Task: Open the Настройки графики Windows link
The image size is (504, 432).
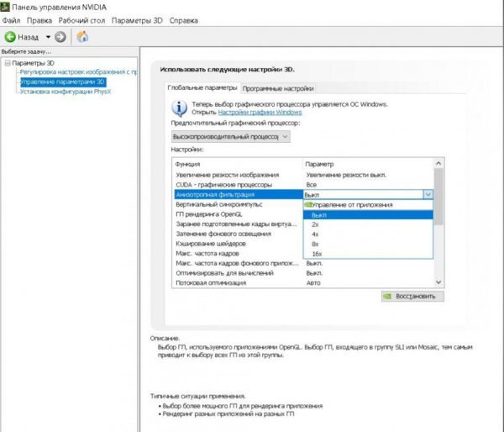Action: pos(260,113)
